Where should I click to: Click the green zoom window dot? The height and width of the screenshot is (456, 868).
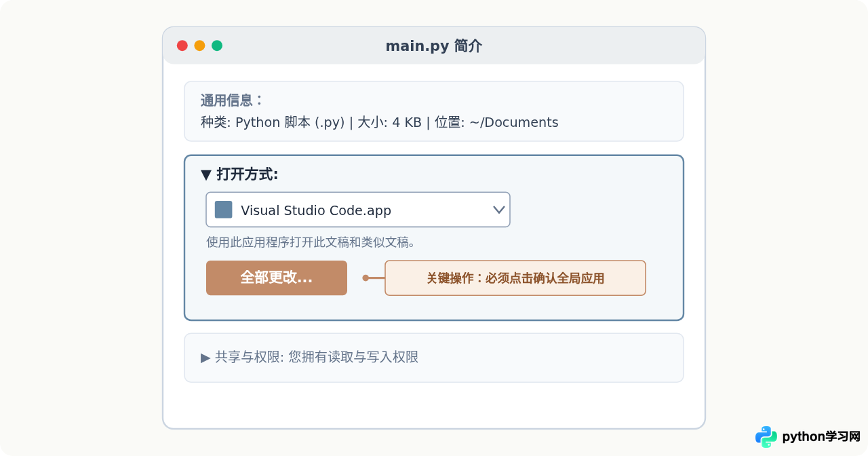tap(217, 45)
